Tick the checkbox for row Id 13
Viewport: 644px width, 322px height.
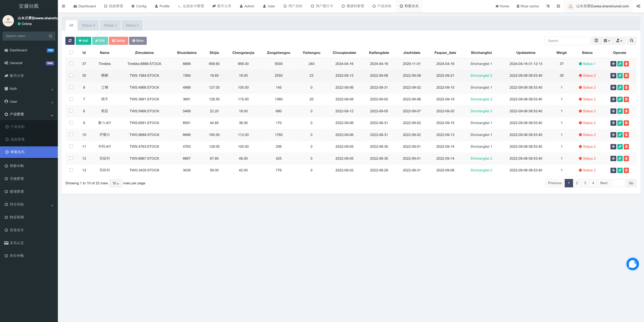(x=71, y=170)
